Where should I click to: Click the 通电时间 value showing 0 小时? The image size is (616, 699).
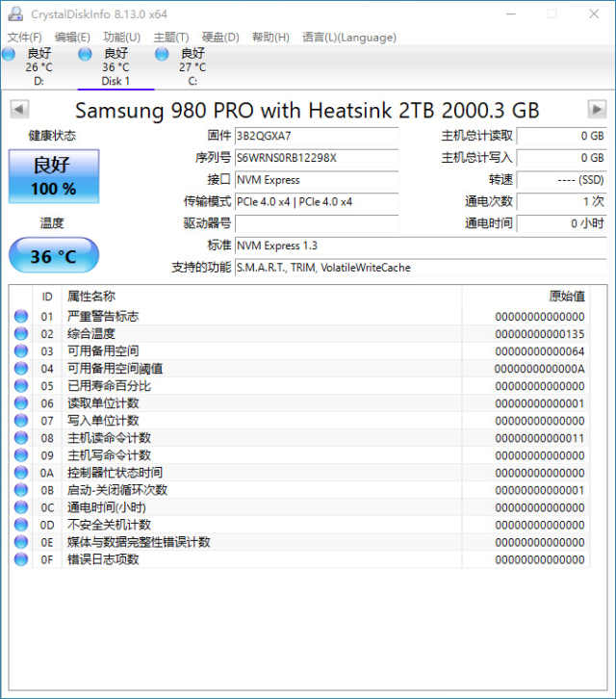click(x=562, y=223)
